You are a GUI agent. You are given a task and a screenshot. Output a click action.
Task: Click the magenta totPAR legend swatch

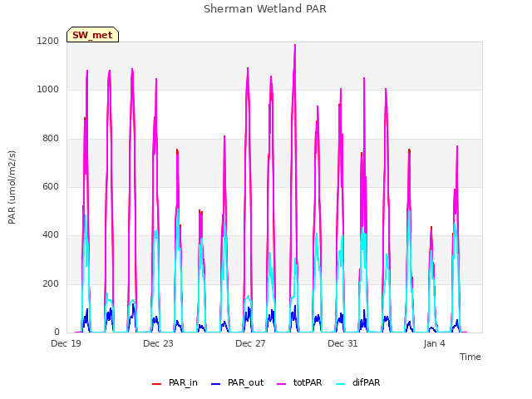coord(282,383)
